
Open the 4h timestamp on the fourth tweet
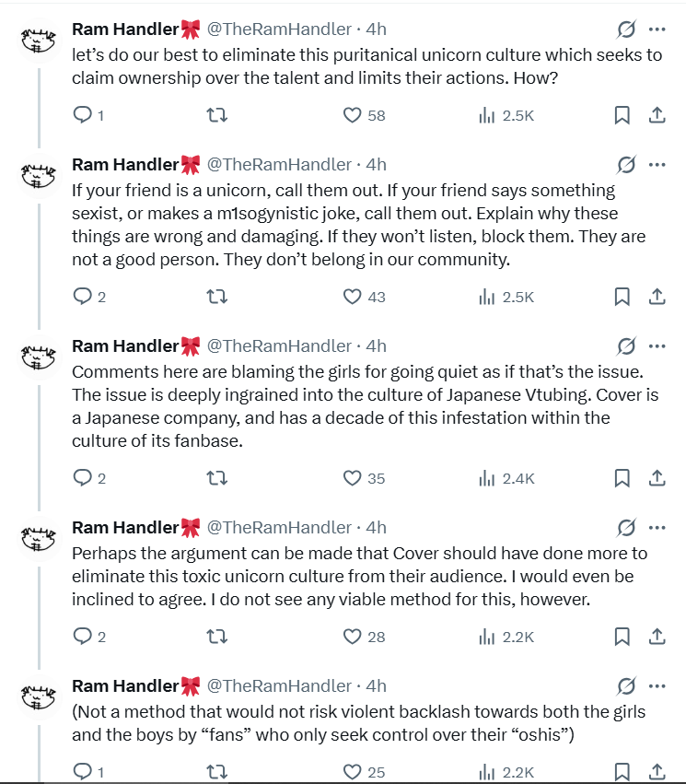[376, 528]
